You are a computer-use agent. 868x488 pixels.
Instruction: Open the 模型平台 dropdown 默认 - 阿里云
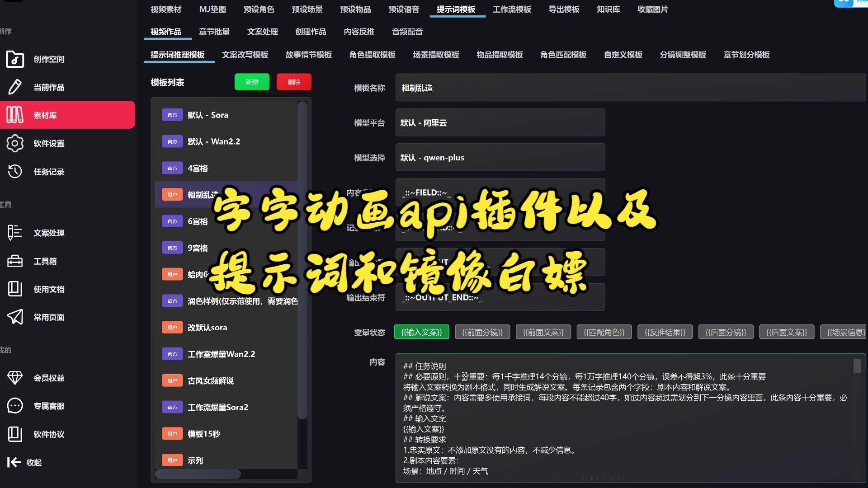pyautogui.click(x=500, y=122)
